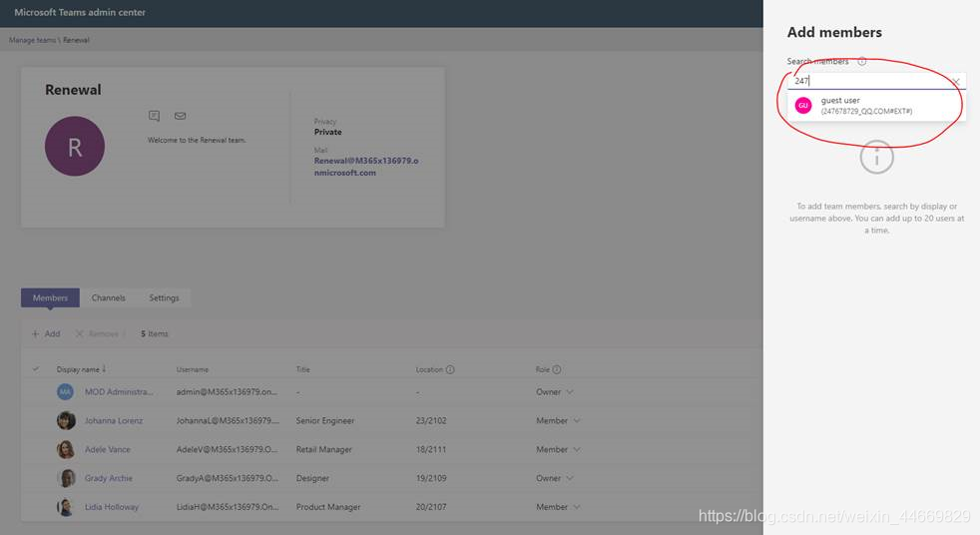Click the Remove button
Image resolution: width=980 pixels, height=535 pixels.
pyautogui.click(x=98, y=333)
